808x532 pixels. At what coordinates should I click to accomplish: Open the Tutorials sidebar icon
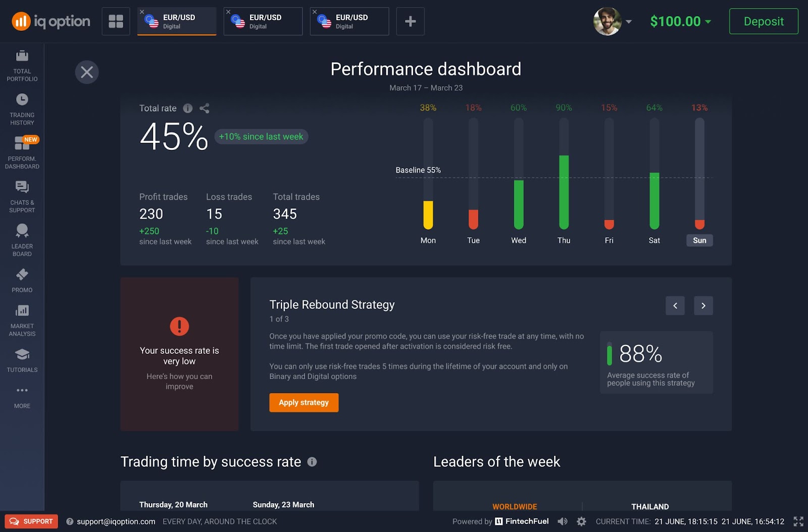(x=22, y=360)
